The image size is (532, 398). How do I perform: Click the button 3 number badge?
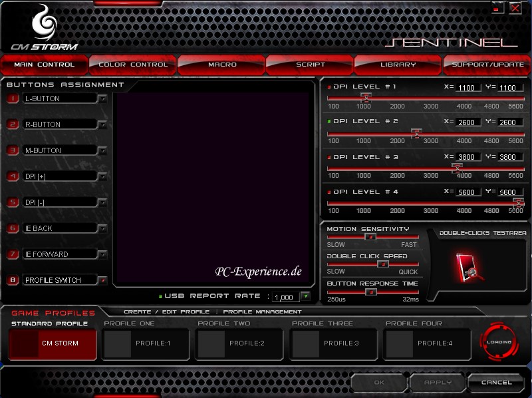pyautogui.click(x=13, y=150)
